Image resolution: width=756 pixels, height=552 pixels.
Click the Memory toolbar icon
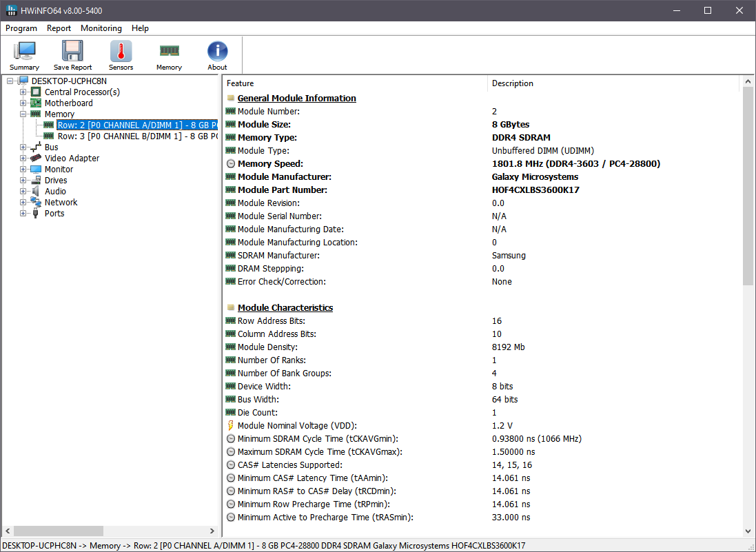click(x=169, y=50)
